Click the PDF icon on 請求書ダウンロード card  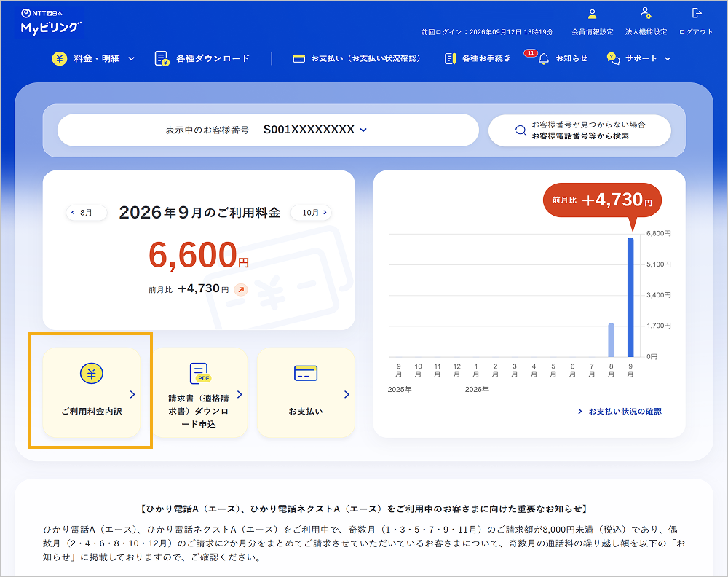pos(200,374)
